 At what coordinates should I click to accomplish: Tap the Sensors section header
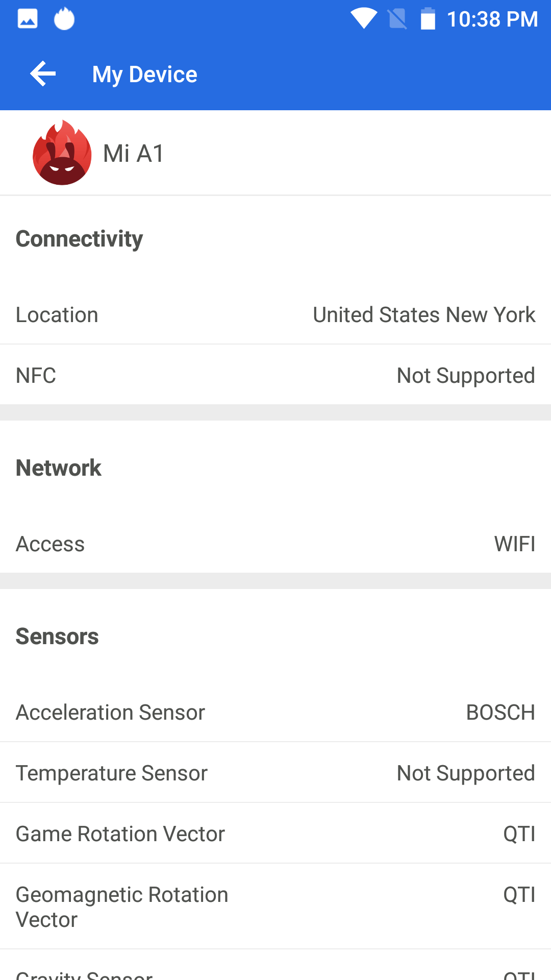click(57, 636)
